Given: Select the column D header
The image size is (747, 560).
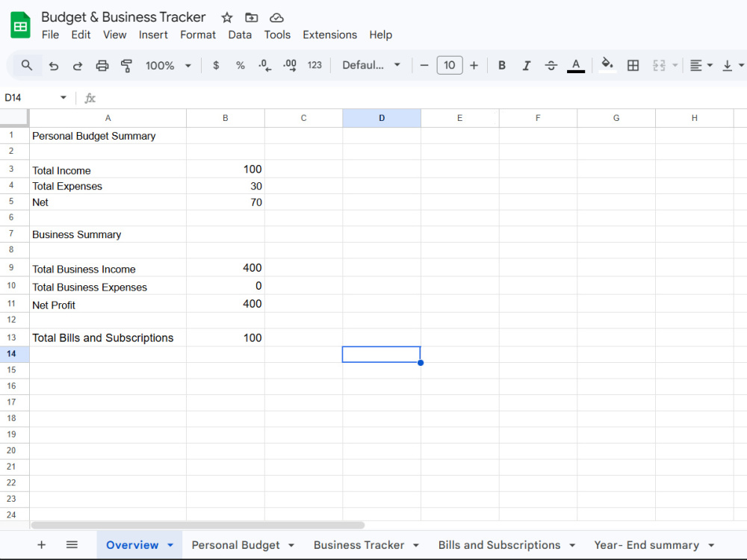Looking at the screenshot, I should click(x=382, y=118).
